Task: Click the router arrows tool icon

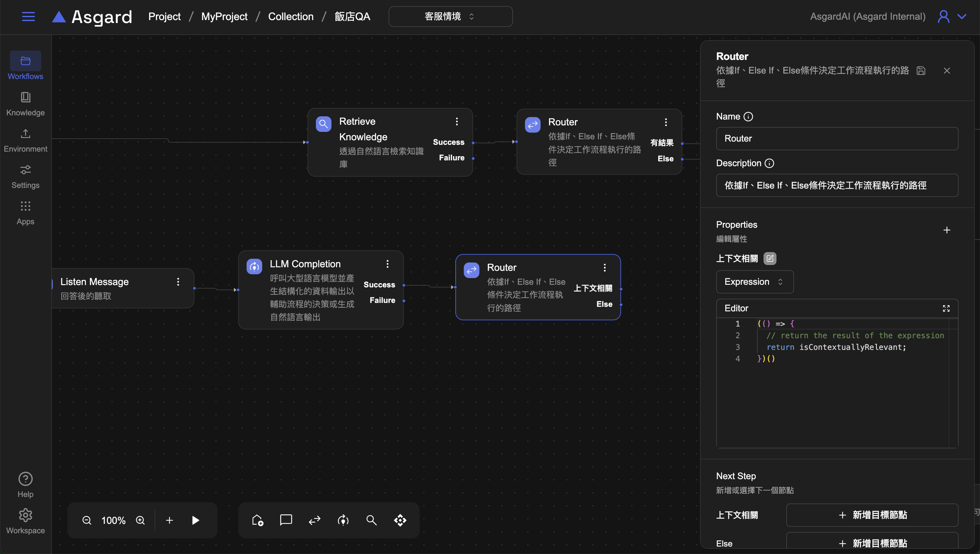Action: [314, 520]
